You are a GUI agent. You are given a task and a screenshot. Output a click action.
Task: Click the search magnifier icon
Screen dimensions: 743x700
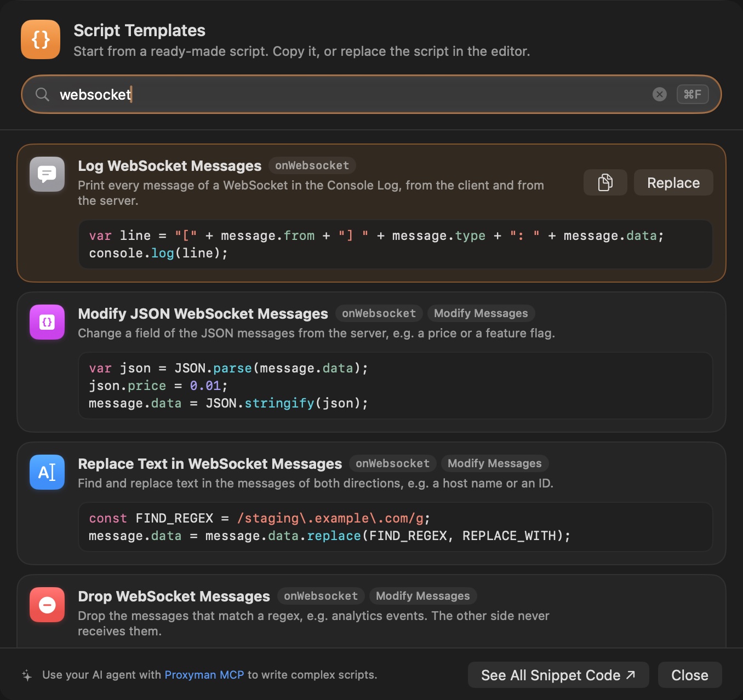[42, 94]
